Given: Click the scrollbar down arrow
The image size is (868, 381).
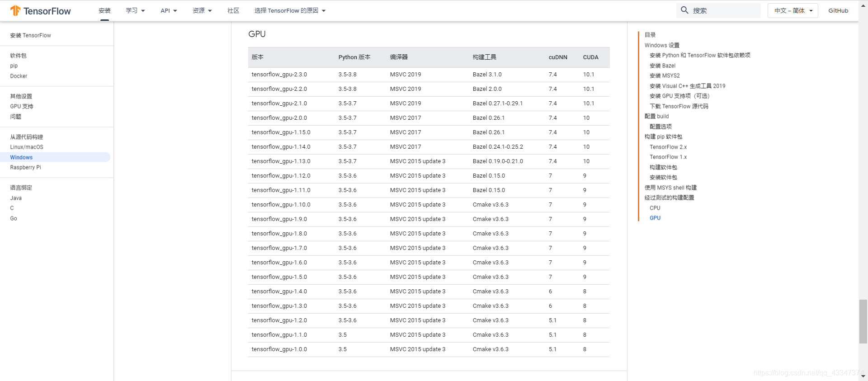Looking at the screenshot, I should tap(863, 376).
